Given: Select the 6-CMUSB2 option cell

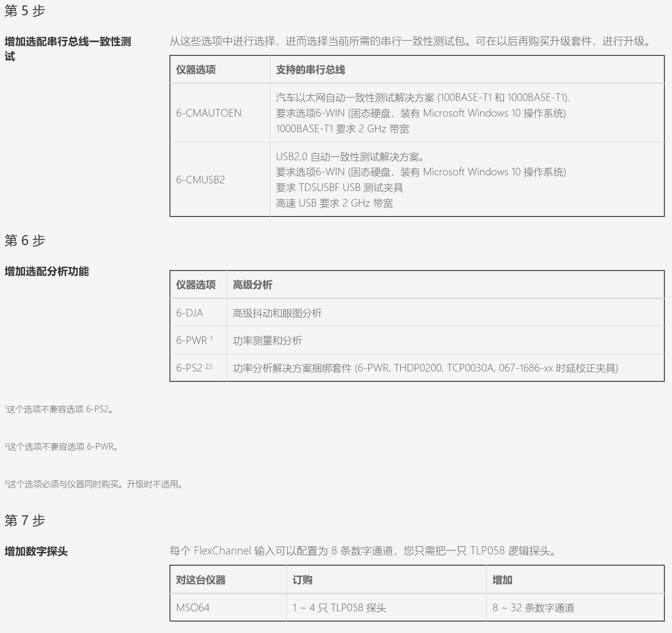Looking at the screenshot, I should [x=200, y=180].
